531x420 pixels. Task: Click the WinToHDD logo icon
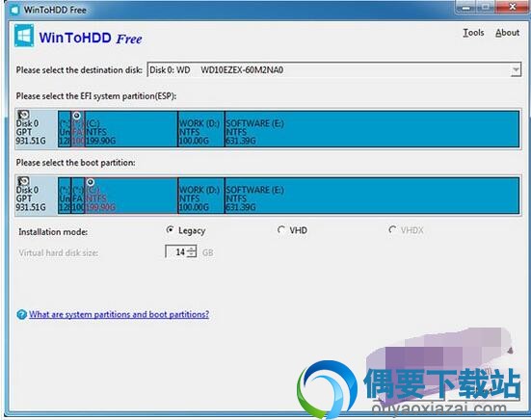[24, 36]
